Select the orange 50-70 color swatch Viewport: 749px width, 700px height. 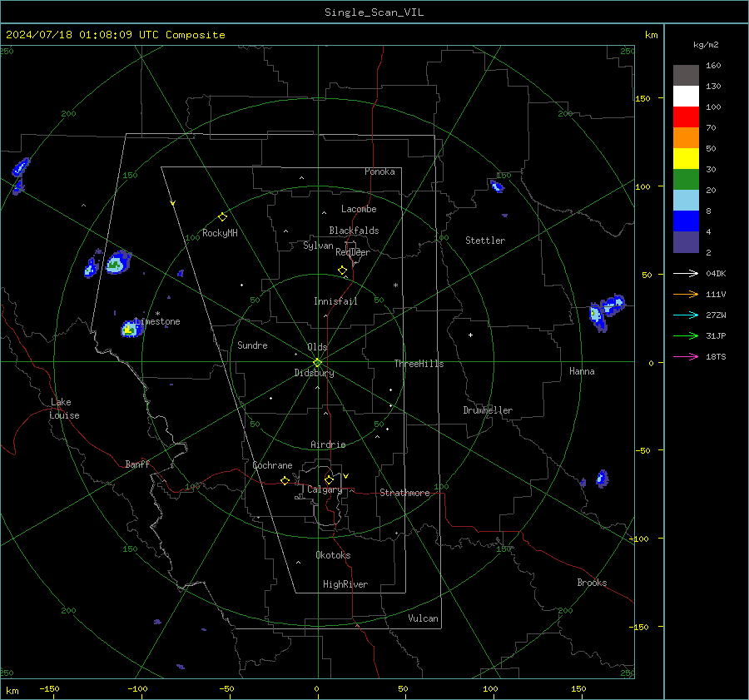(686, 138)
